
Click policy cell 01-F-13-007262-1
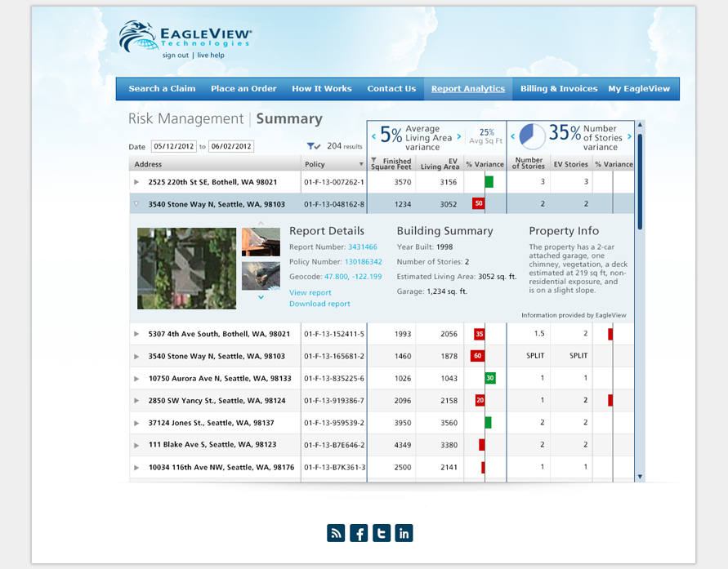334,182
